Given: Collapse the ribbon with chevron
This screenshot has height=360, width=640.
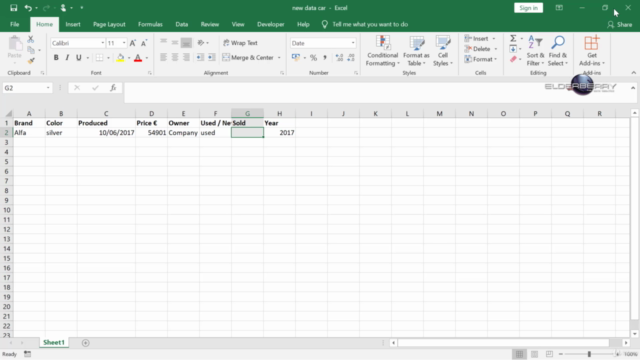Looking at the screenshot, I should [x=633, y=73].
